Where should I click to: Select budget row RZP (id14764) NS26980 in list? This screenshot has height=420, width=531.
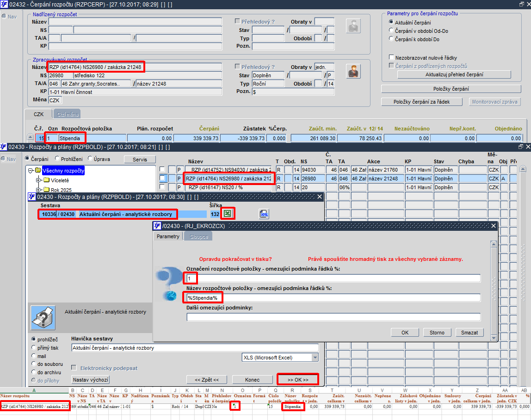click(228, 179)
